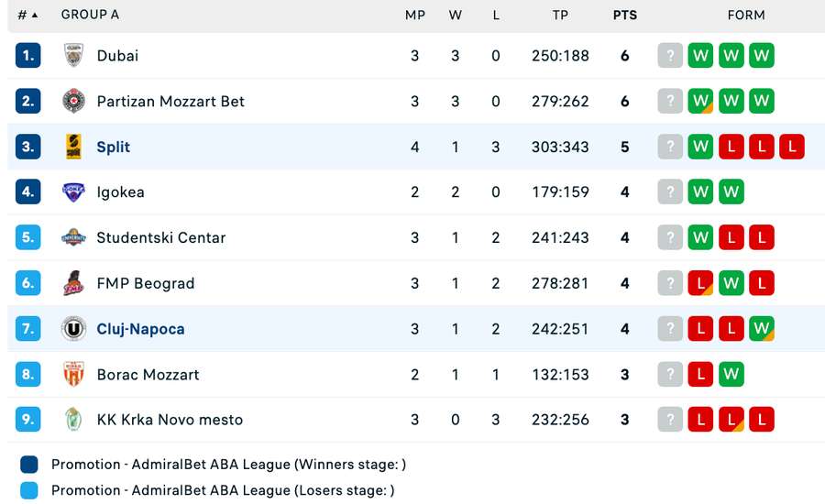Click Dubai's gray upcoming match badge

coord(670,56)
